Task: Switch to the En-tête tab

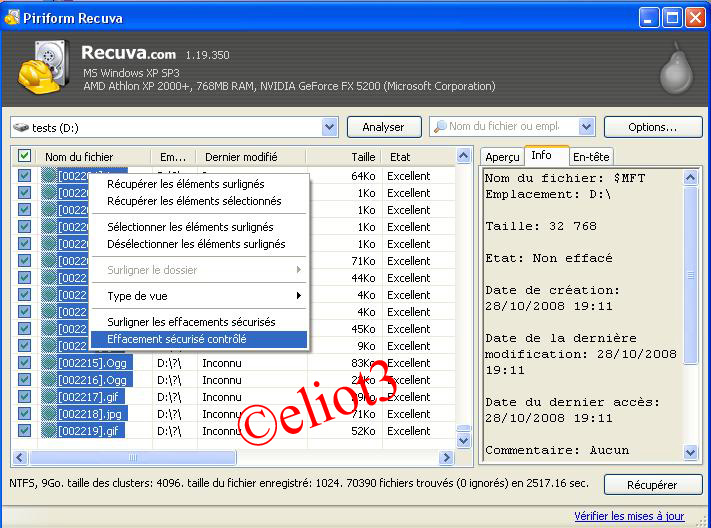Action: (591, 157)
